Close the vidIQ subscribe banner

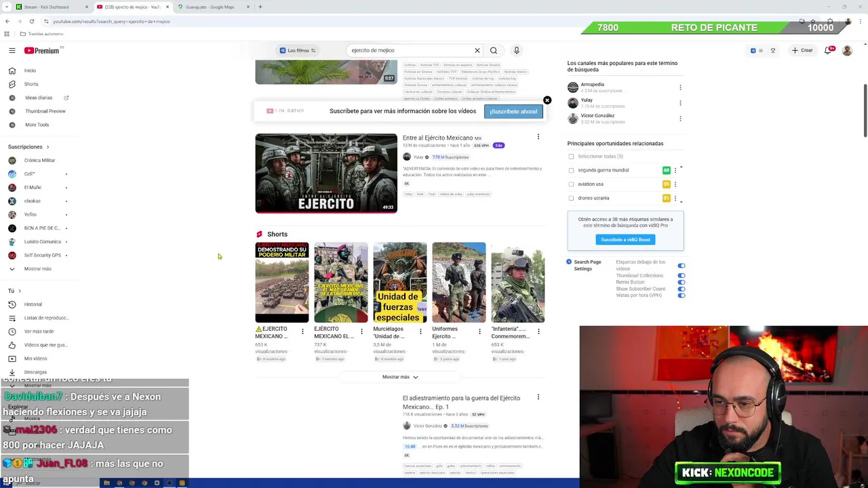click(547, 100)
